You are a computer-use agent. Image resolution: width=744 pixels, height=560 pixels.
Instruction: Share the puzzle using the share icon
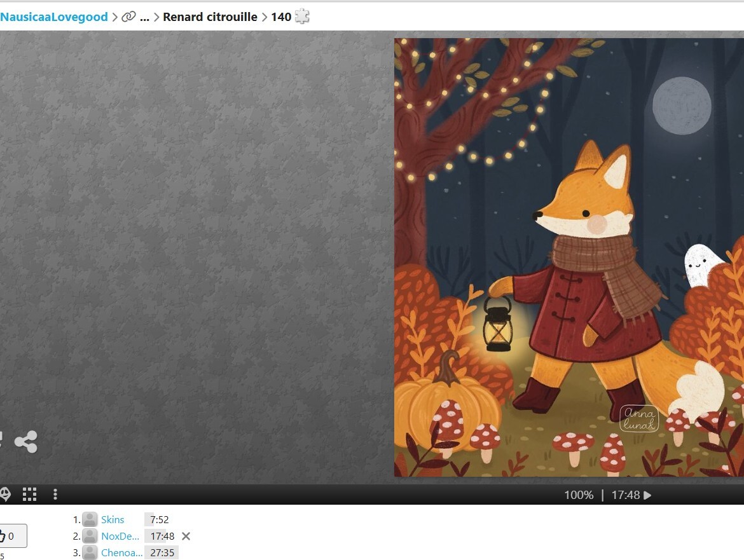tap(25, 442)
